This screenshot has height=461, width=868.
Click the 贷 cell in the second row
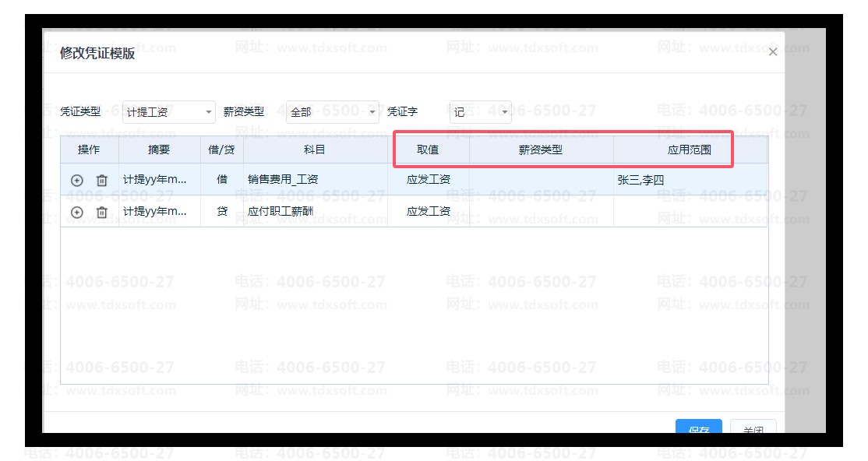coord(222,212)
